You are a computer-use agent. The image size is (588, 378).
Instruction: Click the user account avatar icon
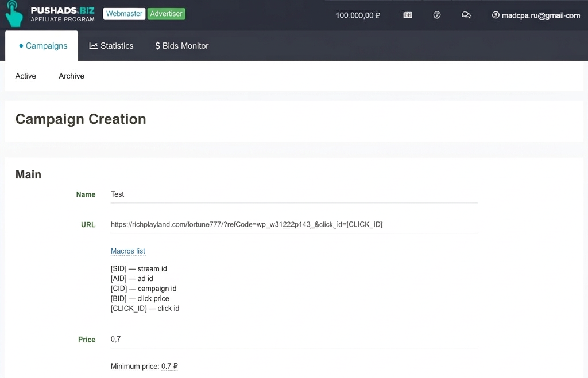click(x=496, y=15)
